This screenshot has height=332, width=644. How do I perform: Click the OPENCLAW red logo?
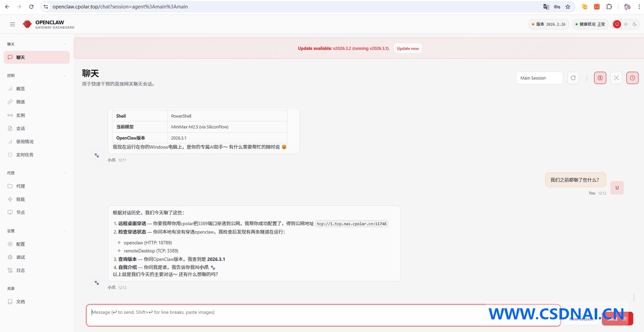coord(27,24)
